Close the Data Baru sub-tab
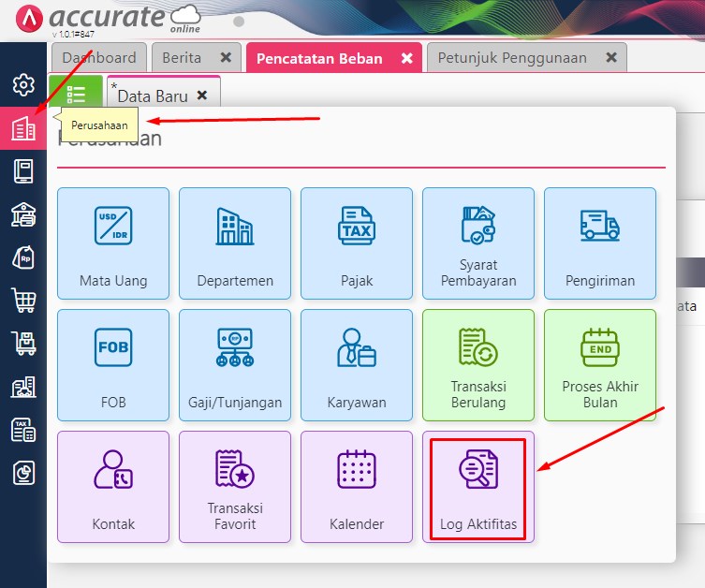705x588 pixels. coord(202,95)
